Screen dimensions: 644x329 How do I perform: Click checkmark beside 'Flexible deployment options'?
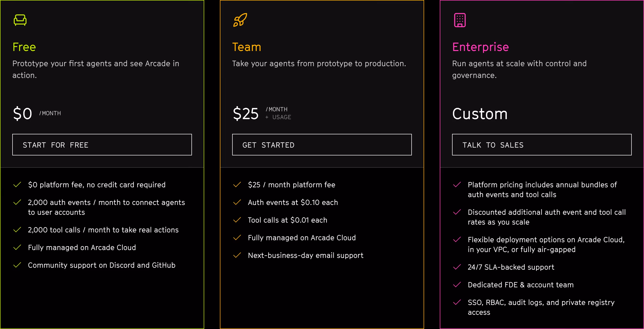pos(457,240)
